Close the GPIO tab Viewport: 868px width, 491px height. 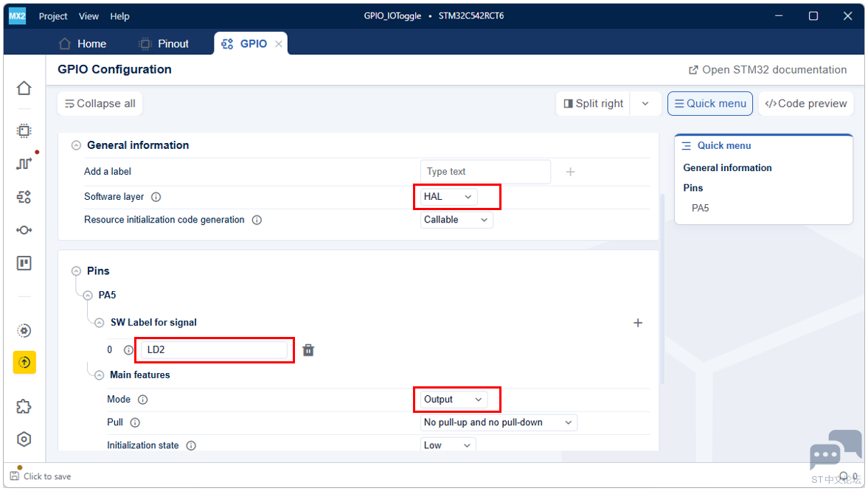coord(279,44)
